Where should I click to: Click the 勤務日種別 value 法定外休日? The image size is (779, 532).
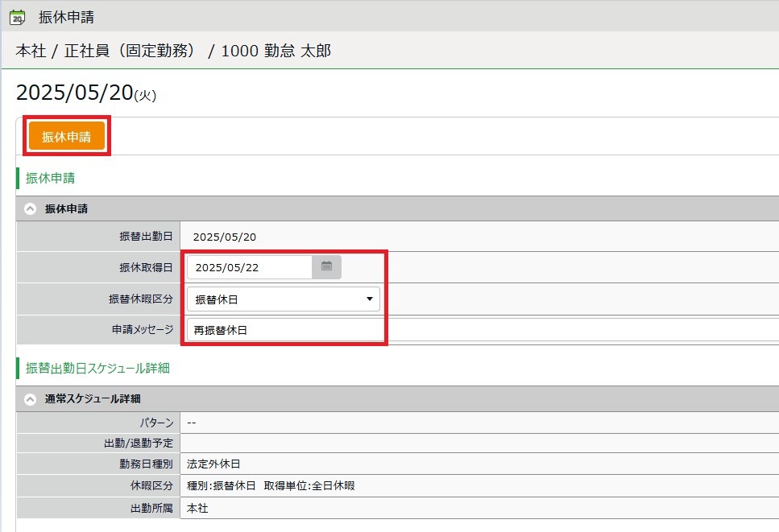pos(213,464)
